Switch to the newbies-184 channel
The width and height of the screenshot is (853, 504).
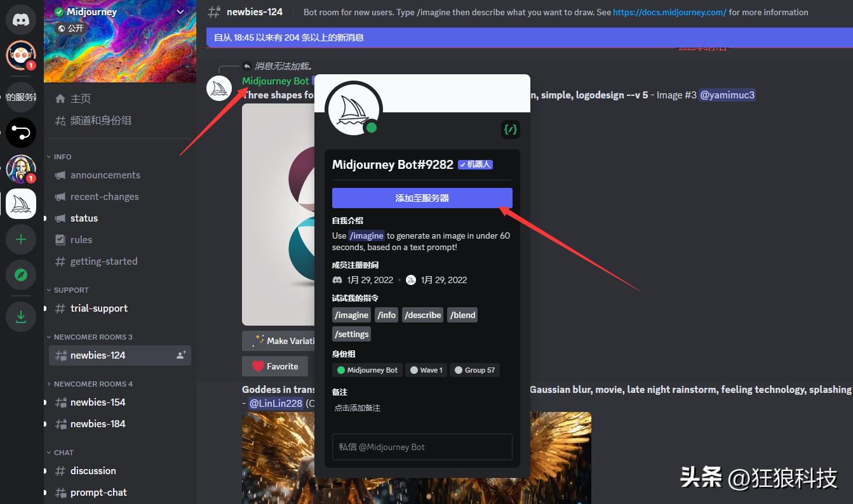[119, 424]
